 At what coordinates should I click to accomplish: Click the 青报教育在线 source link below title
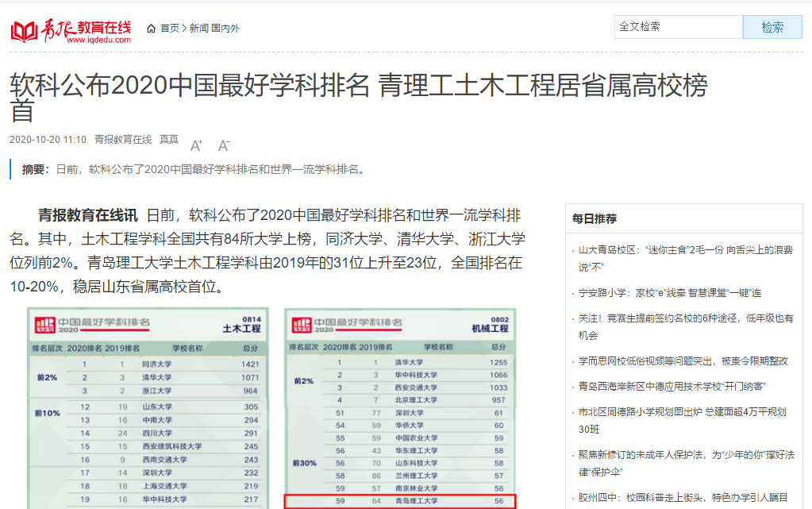[x=122, y=140]
